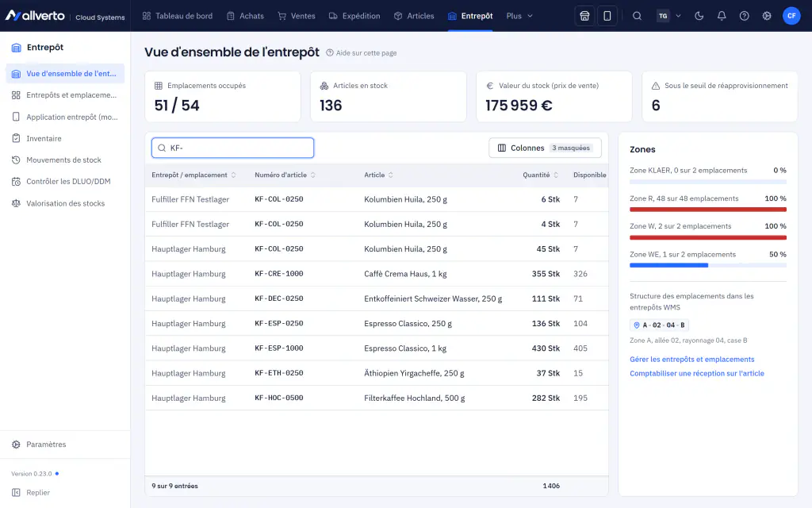This screenshot has width=812, height=508.
Task: Click the Zone KLAER progress bar
Action: pyautogui.click(x=708, y=182)
